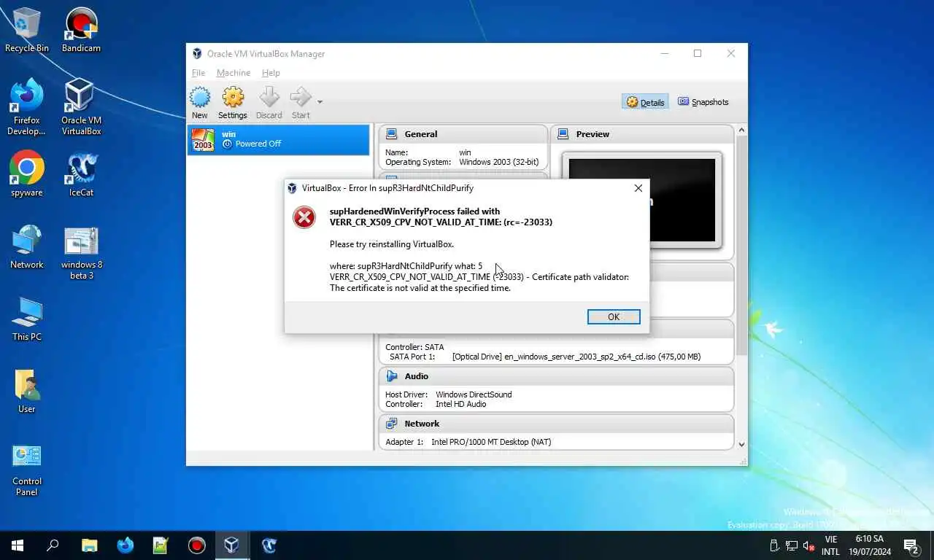Click the red error icon in dialog

tap(304, 217)
